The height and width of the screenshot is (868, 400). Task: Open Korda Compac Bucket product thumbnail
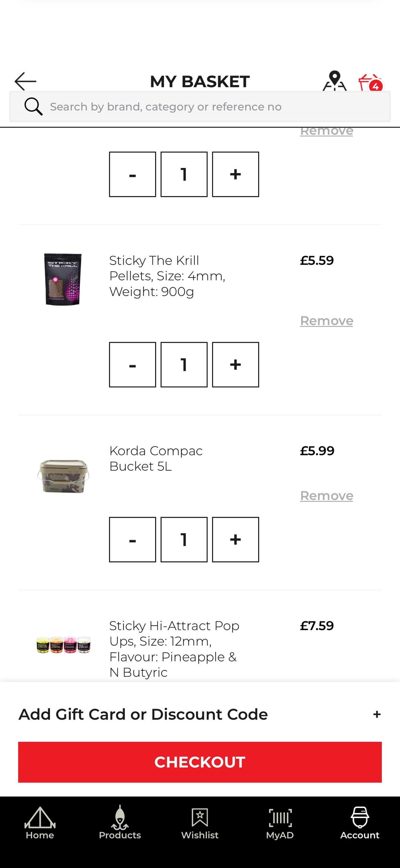point(63,476)
